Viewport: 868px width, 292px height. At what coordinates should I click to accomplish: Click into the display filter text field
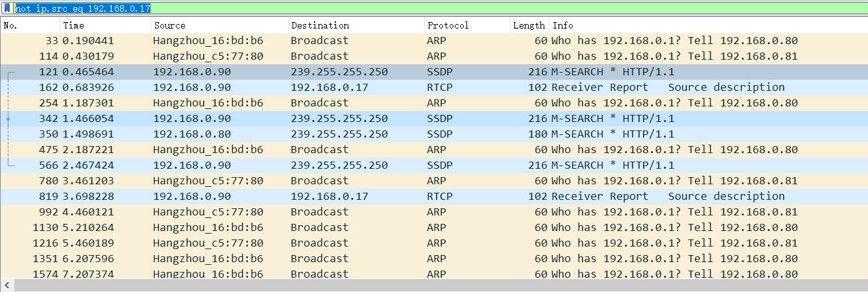point(389,8)
